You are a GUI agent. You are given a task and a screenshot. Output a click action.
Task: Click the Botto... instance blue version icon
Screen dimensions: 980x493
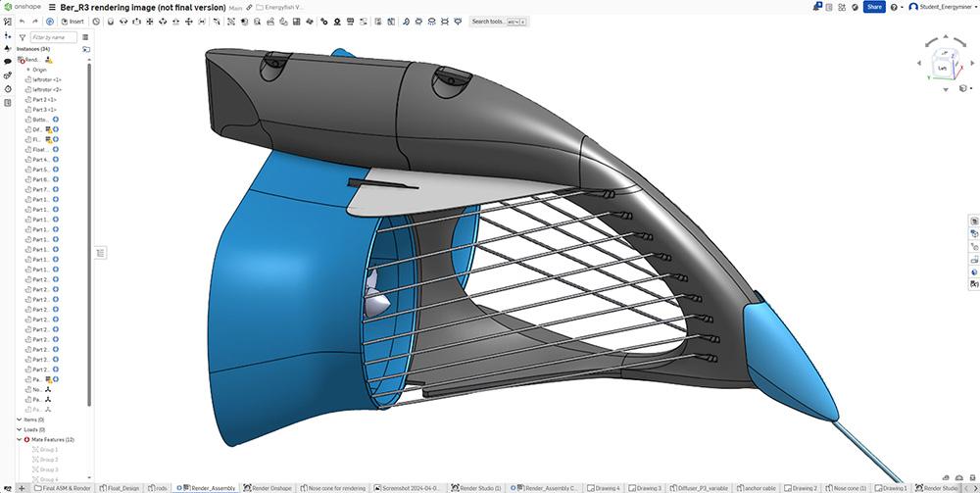pyautogui.click(x=55, y=120)
